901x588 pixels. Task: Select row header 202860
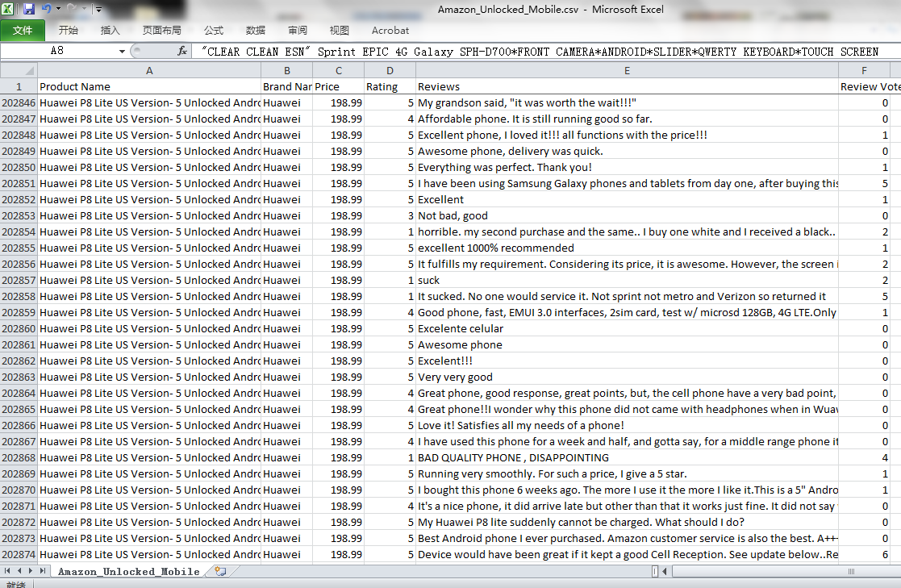(x=19, y=329)
